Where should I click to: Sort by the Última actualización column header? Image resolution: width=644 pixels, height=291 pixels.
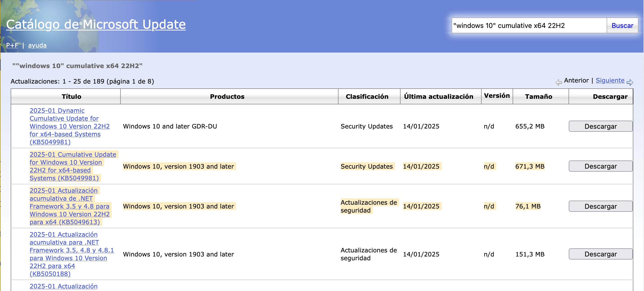coord(439,96)
